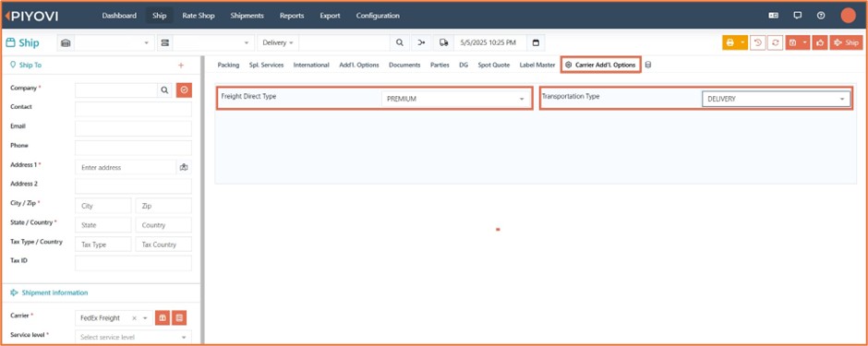This screenshot has width=868, height=346.
Task: Click the Company search magnifier icon
Action: coord(164,90)
